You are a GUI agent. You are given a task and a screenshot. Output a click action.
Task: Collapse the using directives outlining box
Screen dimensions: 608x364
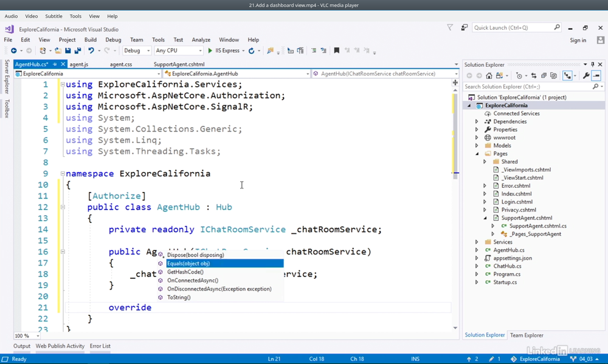tap(63, 84)
